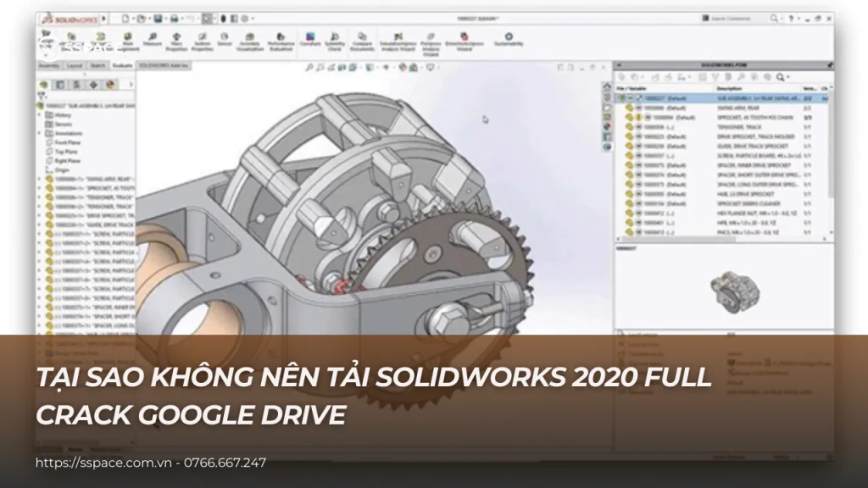Open Assembly Visualization
This screenshot has height=488, width=868.
250,42
